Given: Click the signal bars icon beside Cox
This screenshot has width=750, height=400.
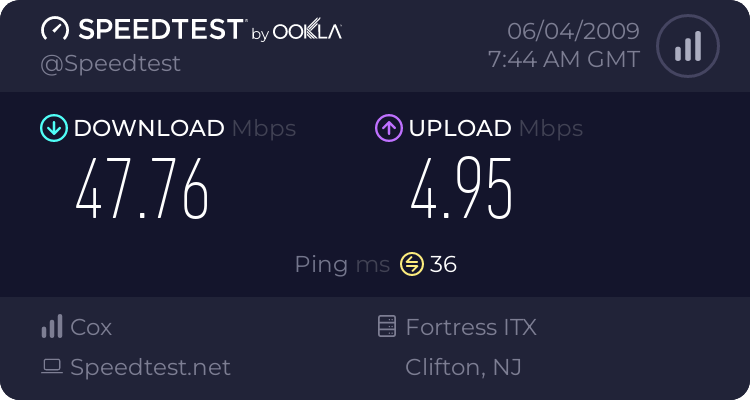Looking at the screenshot, I should coord(52,326).
